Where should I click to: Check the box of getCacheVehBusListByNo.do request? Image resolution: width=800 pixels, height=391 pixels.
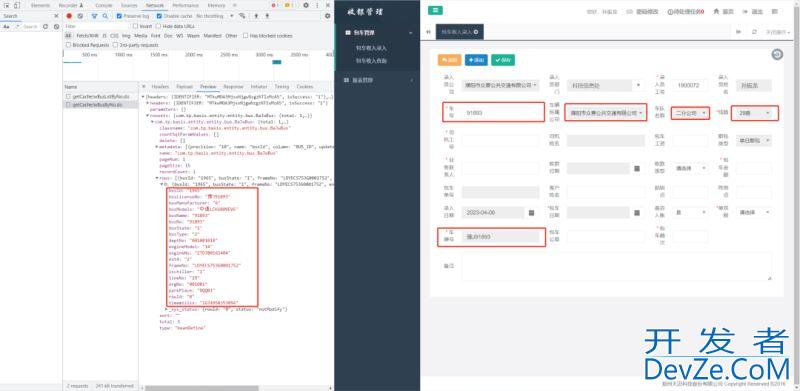(x=68, y=96)
